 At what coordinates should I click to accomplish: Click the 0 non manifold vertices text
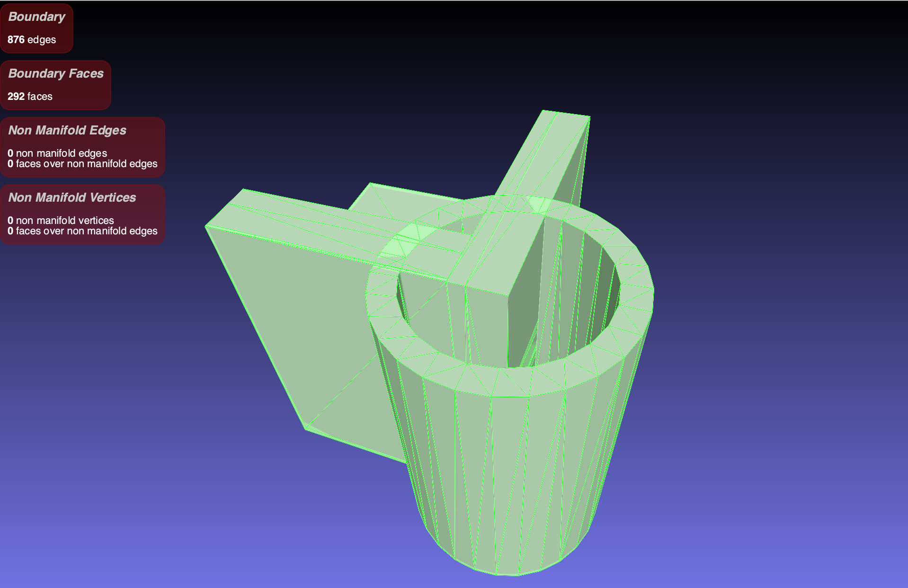(61, 220)
